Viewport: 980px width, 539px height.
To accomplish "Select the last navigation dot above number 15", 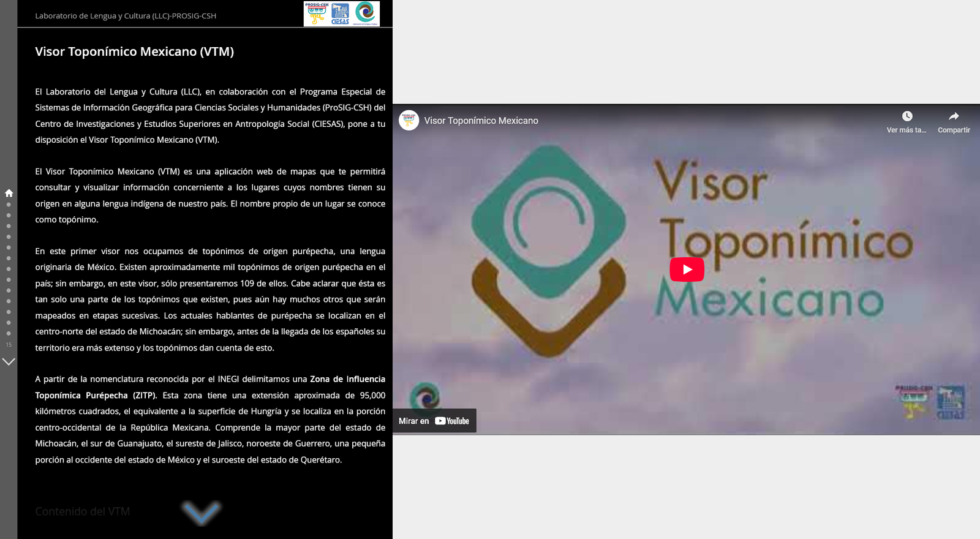I will pyautogui.click(x=9, y=333).
